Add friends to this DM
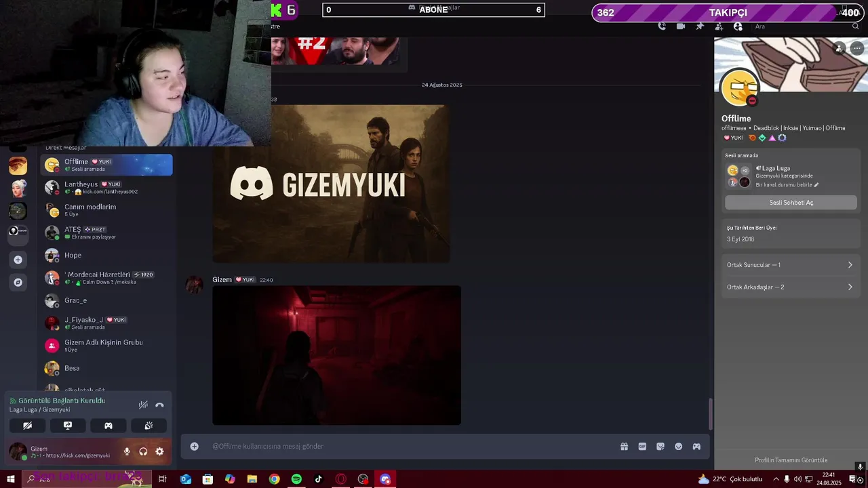Image resolution: width=868 pixels, height=488 pixels. click(719, 26)
